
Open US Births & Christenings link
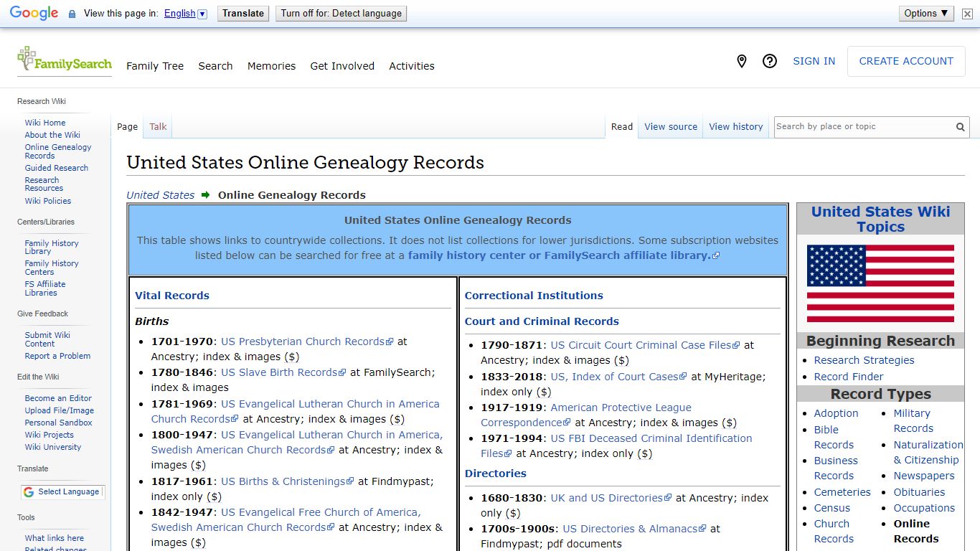[x=287, y=481]
